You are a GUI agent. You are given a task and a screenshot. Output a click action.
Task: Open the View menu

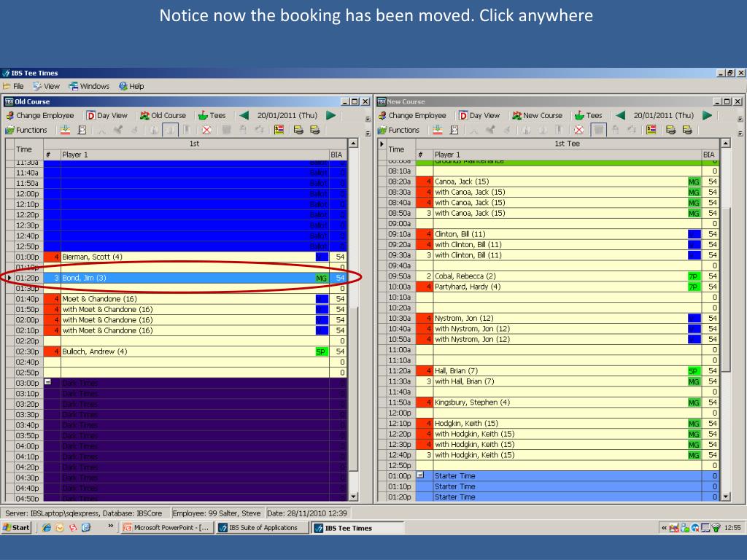point(46,86)
